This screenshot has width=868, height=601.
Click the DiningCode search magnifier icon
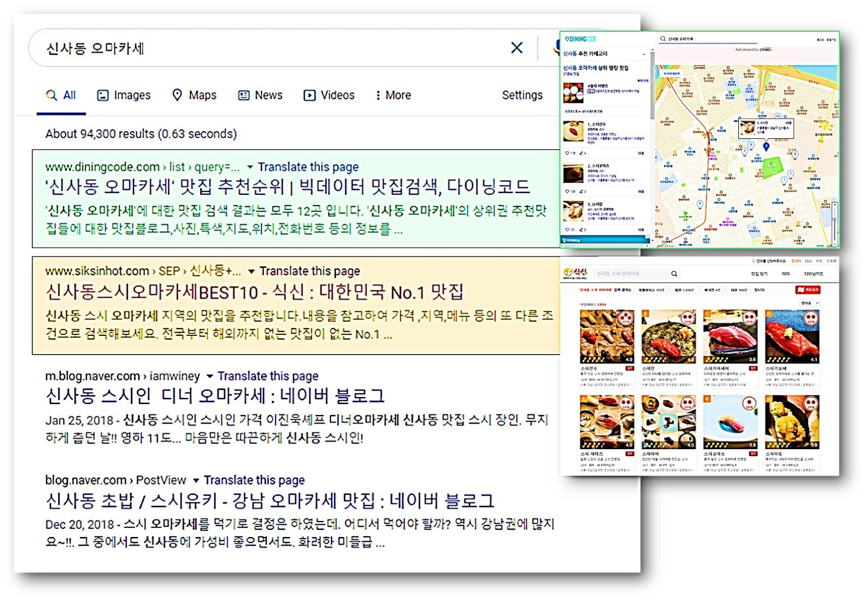[x=662, y=39]
